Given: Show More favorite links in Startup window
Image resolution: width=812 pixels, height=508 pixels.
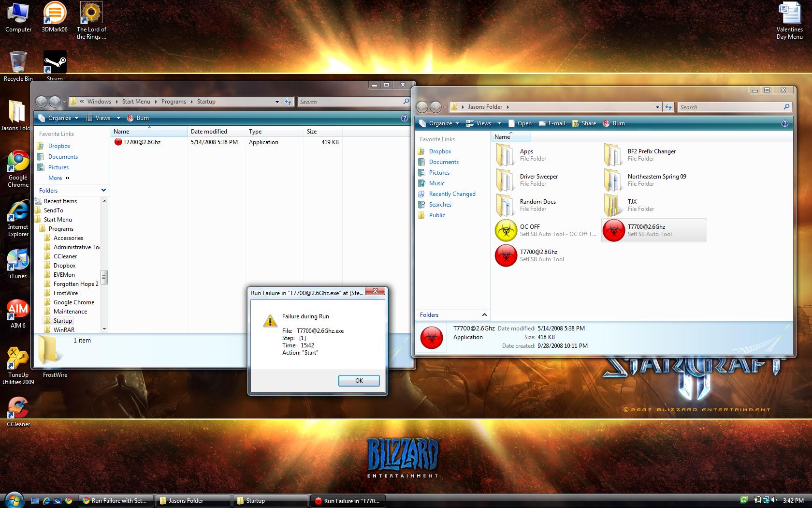Looking at the screenshot, I should coord(59,178).
